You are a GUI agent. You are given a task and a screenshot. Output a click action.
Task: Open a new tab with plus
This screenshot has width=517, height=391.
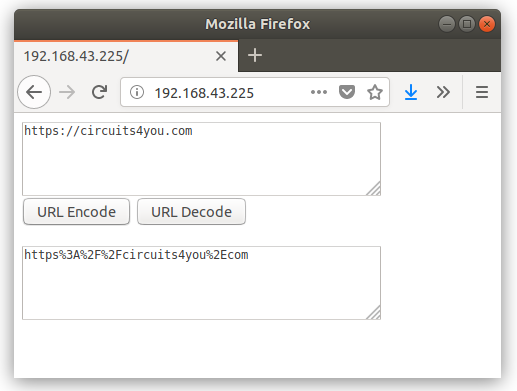tap(255, 55)
